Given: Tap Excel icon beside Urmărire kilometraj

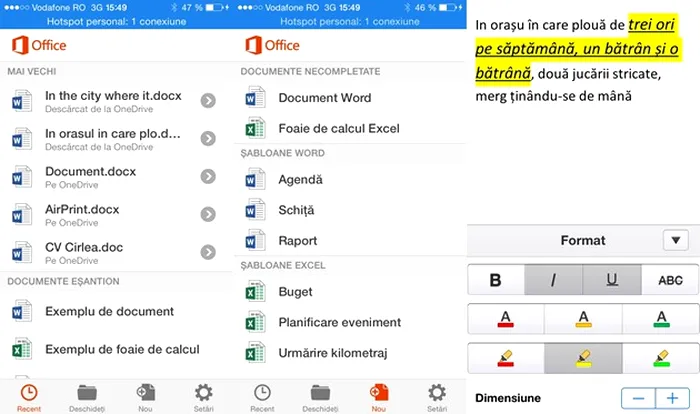Looking at the screenshot, I should 255,353.
